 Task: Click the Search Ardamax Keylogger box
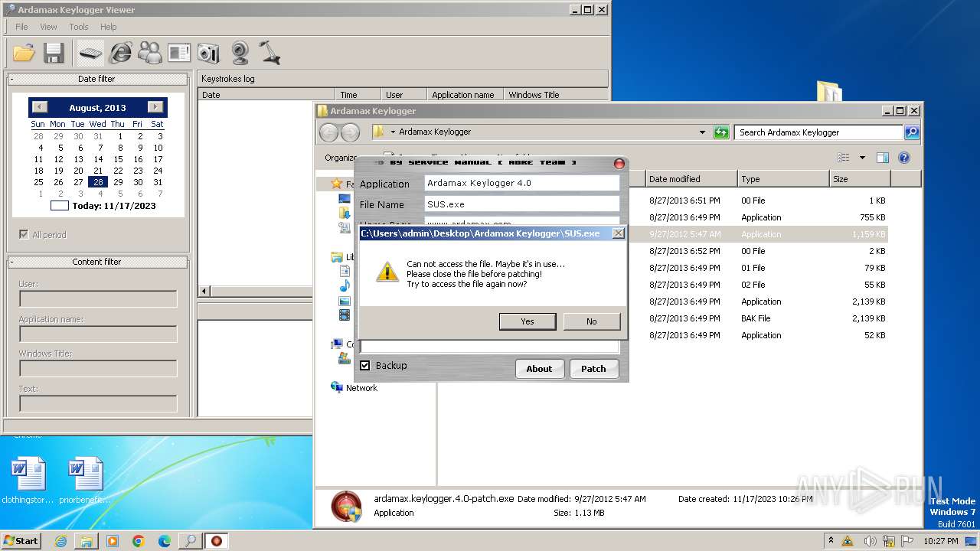[x=819, y=132]
